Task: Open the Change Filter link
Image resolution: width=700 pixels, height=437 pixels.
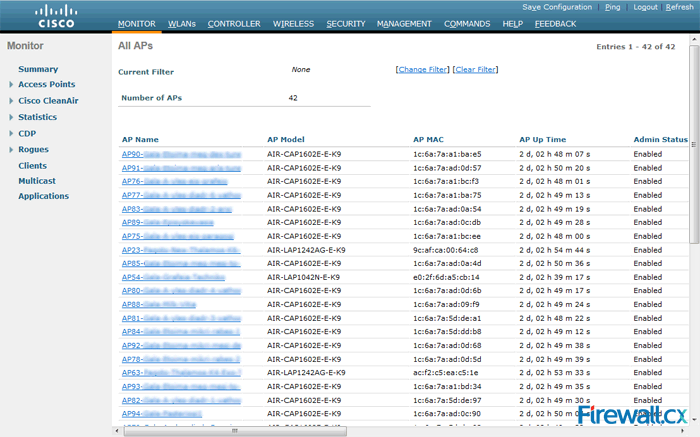Action: [422, 69]
